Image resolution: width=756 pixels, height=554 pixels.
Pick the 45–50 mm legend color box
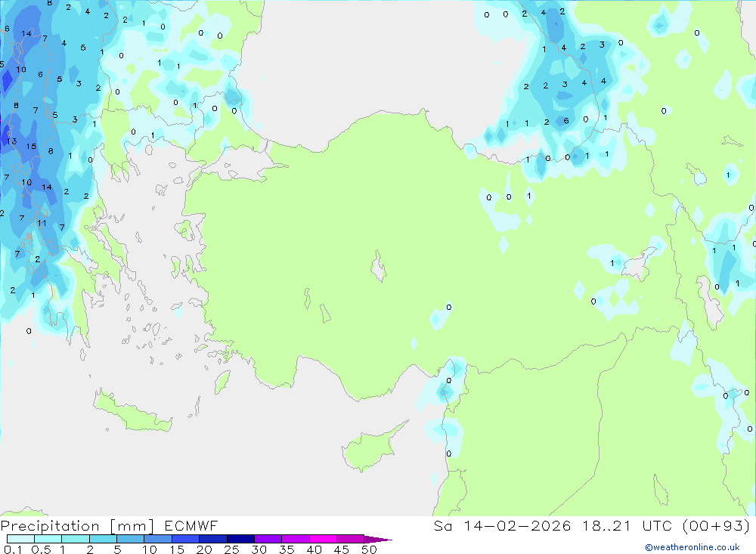tap(351, 539)
